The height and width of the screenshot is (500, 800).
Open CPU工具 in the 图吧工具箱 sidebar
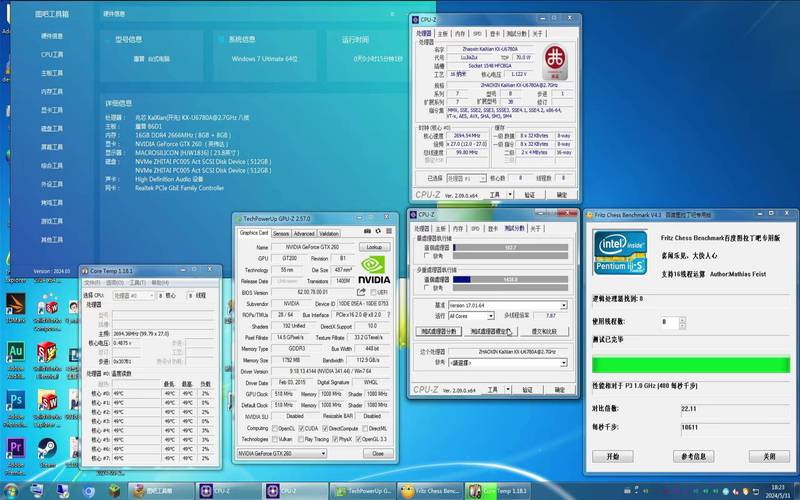(x=52, y=54)
